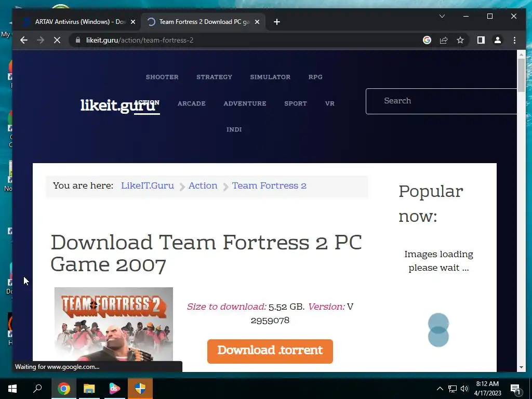Open the SIMULATOR category
Viewport: 532px width, 399px height.
coord(270,77)
